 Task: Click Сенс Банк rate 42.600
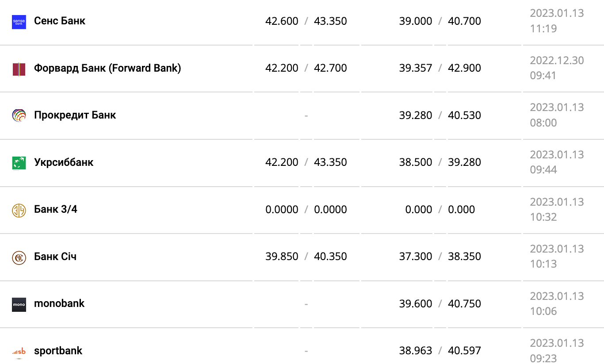tap(282, 21)
